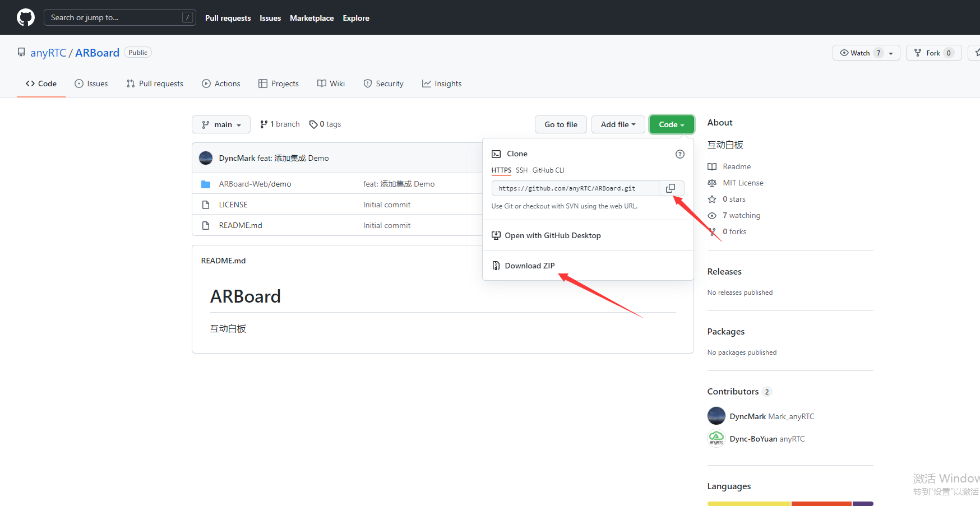Click Pull requests in top navigation

pos(228,18)
